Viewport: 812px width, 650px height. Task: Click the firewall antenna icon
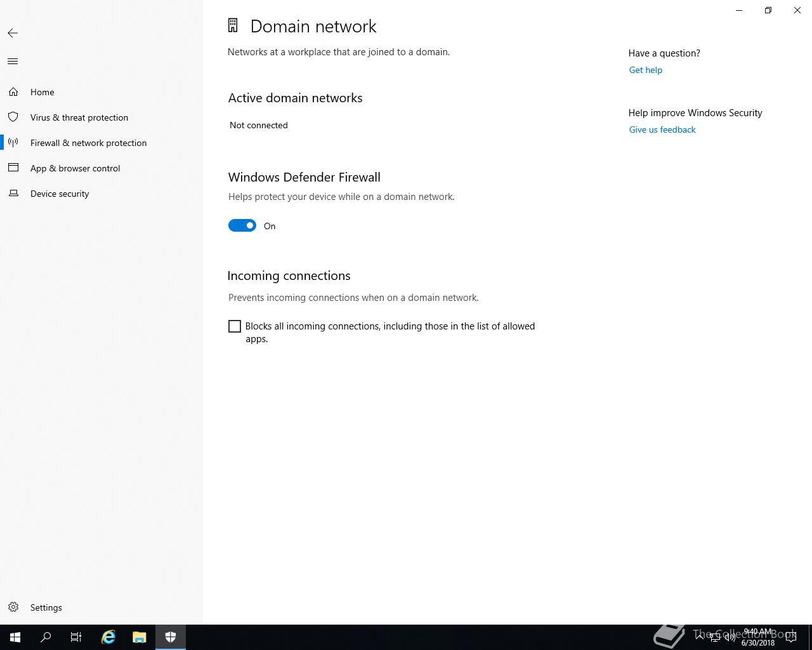(13, 143)
